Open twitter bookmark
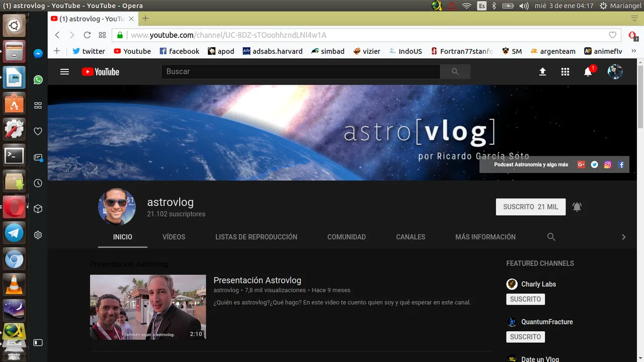Screen dimensions: 644x362 [x=89, y=51]
